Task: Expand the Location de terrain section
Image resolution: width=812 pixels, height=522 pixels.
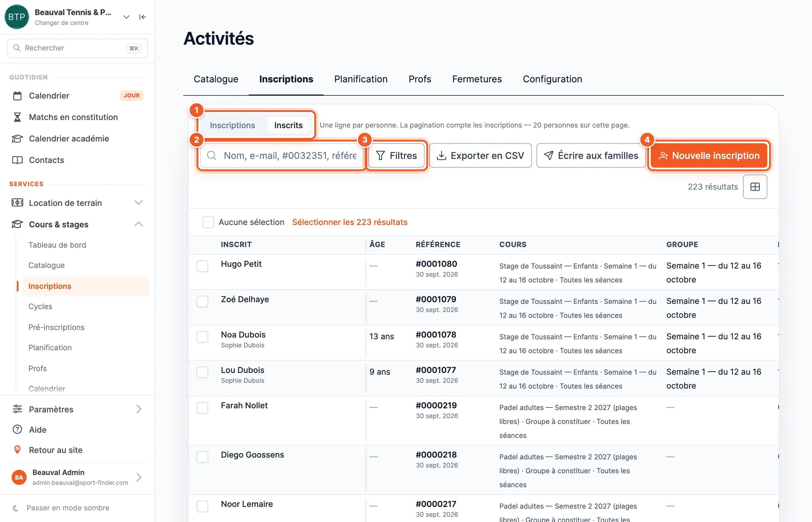Action: (139, 203)
